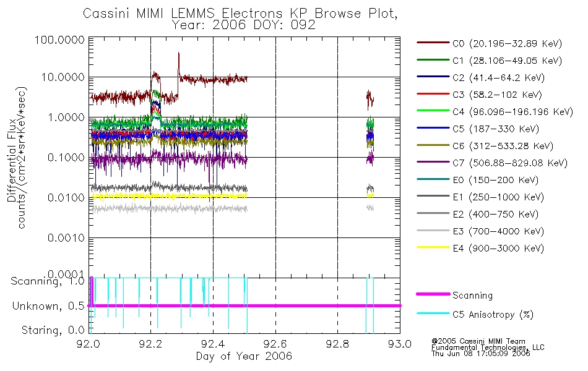Viewport: 588px width, 371px height.
Task: Click the Thu Jun 08 17:05:09 2006 timestamp
Action: coord(481,353)
